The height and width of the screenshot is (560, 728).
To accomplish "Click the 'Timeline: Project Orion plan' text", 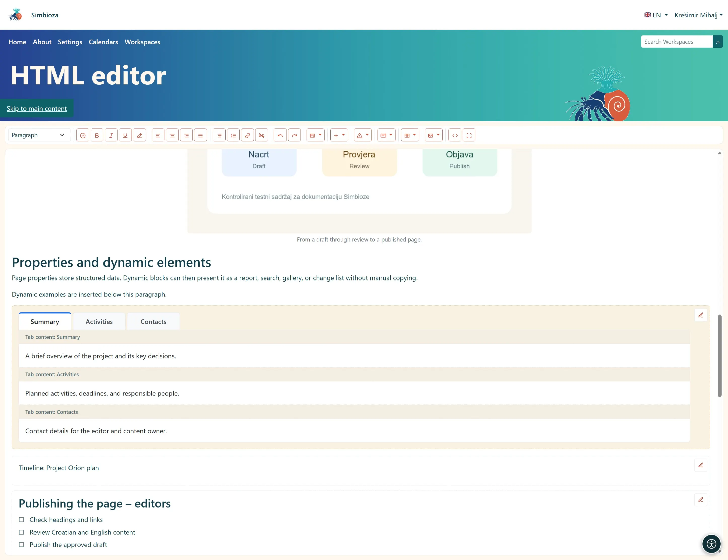I will tap(59, 468).
